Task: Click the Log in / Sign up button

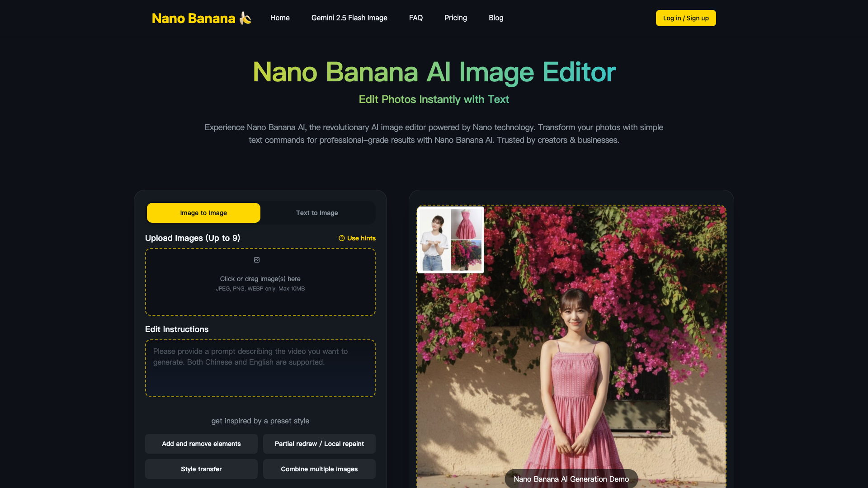Action: (685, 18)
